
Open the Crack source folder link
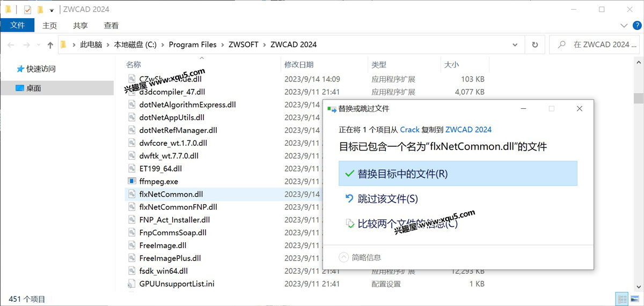coord(409,130)
